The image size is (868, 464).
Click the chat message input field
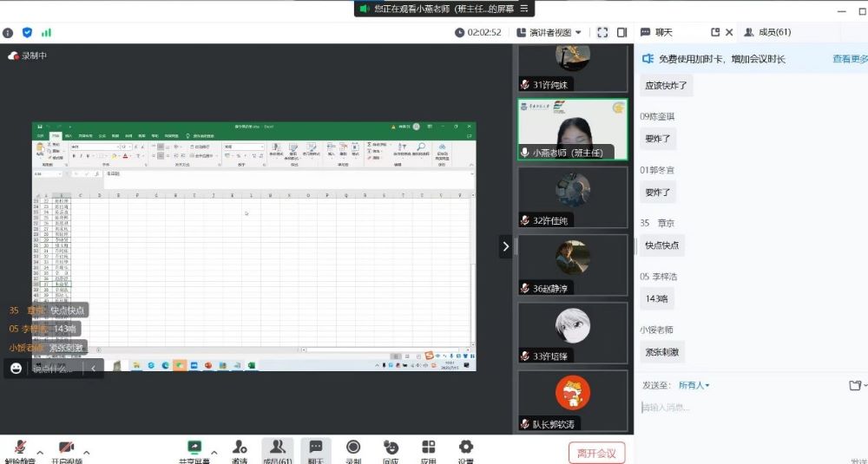pyautogui.click(x=746, y=408)
